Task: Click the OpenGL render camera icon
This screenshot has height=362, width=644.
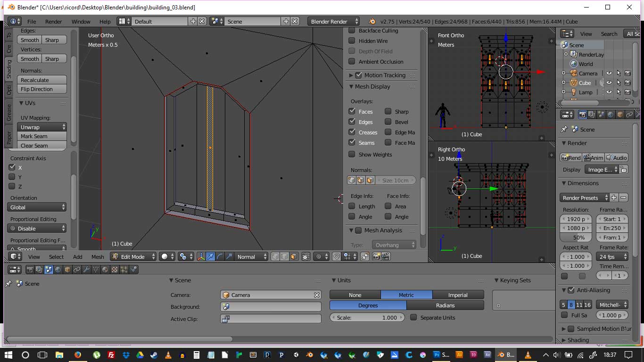Action: tap(376, 257)
